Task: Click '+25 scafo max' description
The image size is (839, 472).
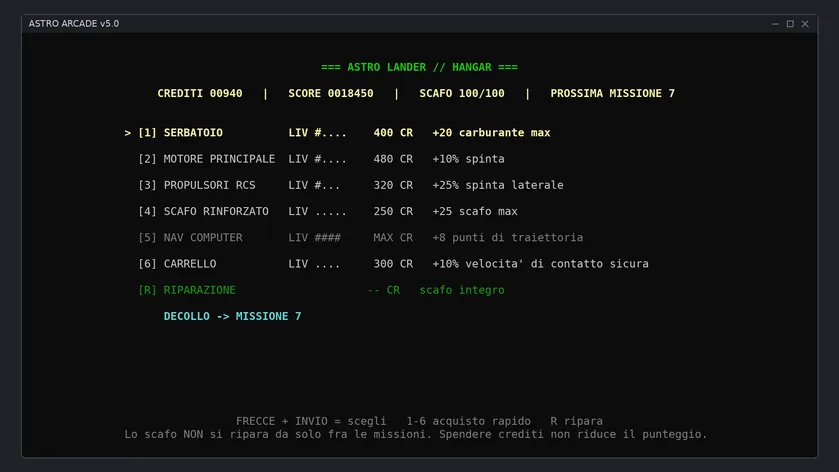Action: (475, 211)
